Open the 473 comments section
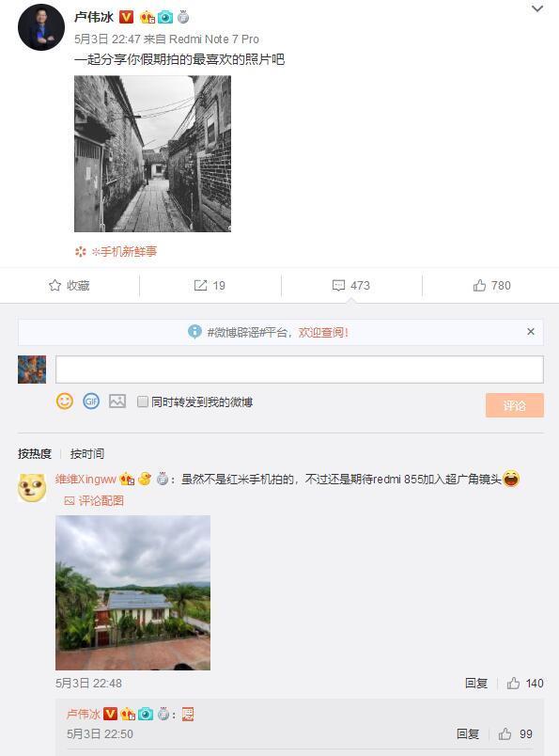 351,286
